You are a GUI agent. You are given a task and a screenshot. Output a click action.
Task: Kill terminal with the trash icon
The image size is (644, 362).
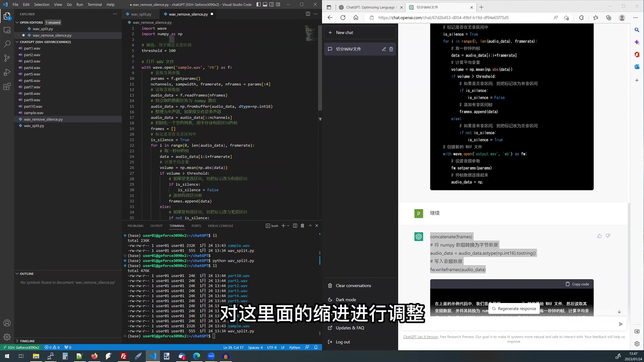click(x=302, y=226)
